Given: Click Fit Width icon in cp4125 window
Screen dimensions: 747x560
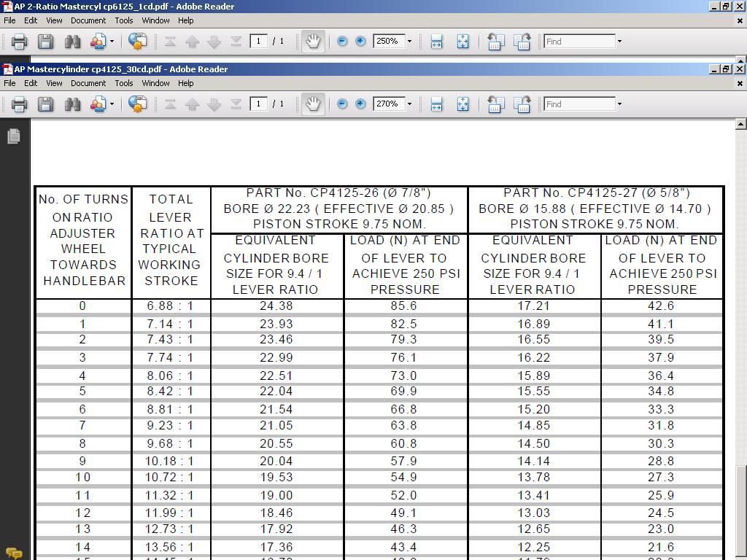Looking at the screenshot, I should 436,104.
